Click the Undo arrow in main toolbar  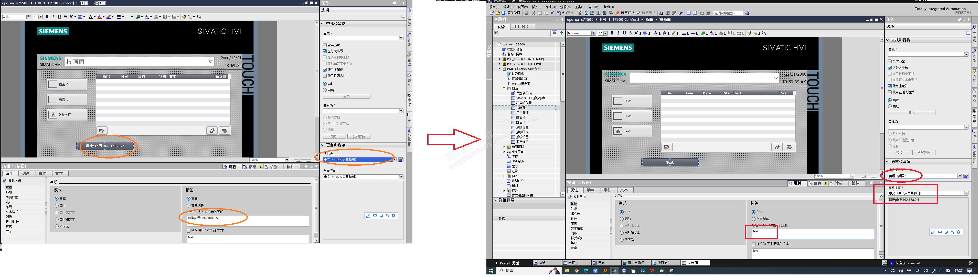pos(559,13)
